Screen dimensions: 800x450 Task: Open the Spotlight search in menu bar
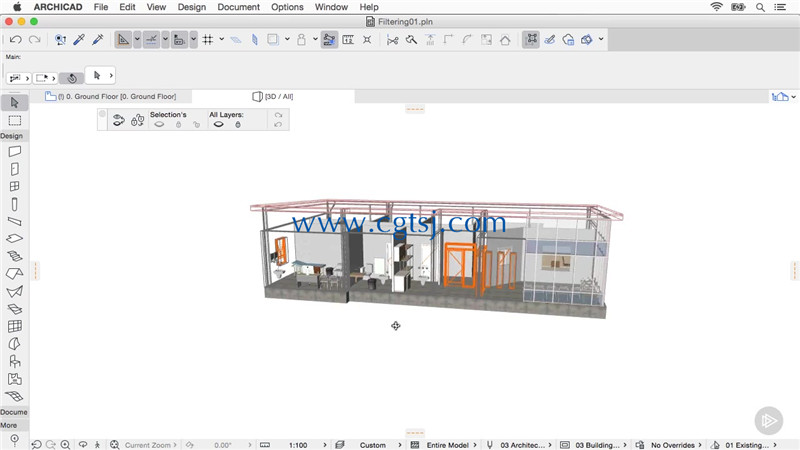pyautogui.click(x=760, y=7)
